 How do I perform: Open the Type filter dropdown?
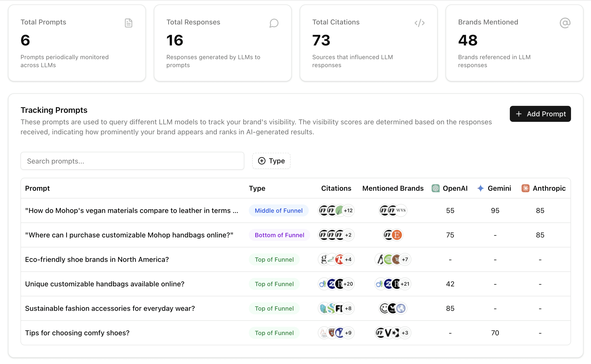271,161
